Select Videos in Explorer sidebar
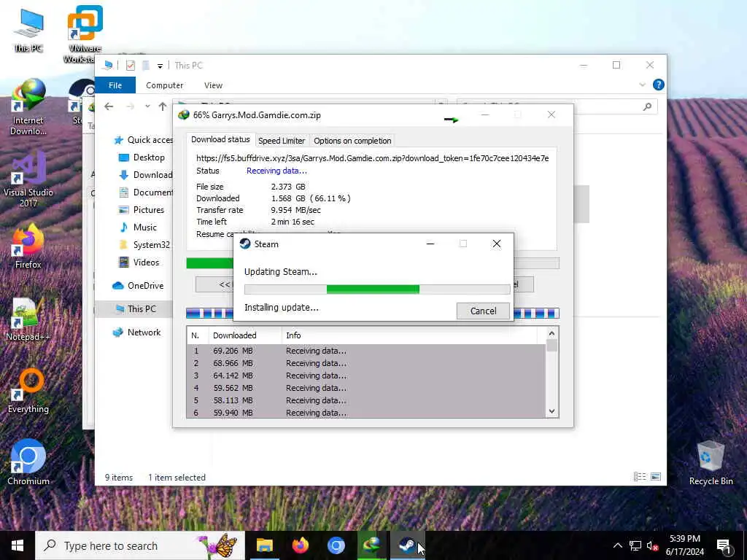 click(139, 262)
